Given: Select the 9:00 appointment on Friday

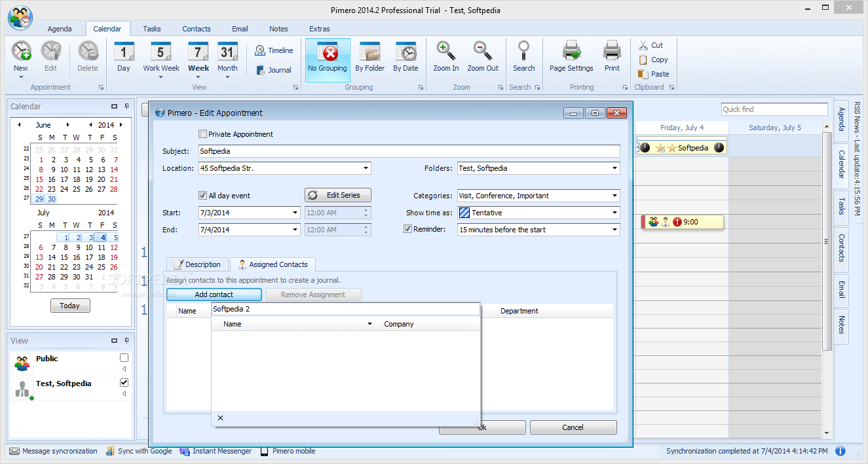Looking at the screenshot, I should click(x=683, y=222).
